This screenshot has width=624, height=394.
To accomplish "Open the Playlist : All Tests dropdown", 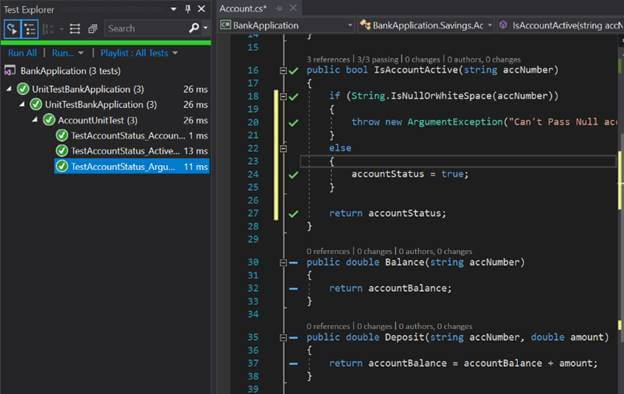I will pyautogui.click(x=139, y=53).
